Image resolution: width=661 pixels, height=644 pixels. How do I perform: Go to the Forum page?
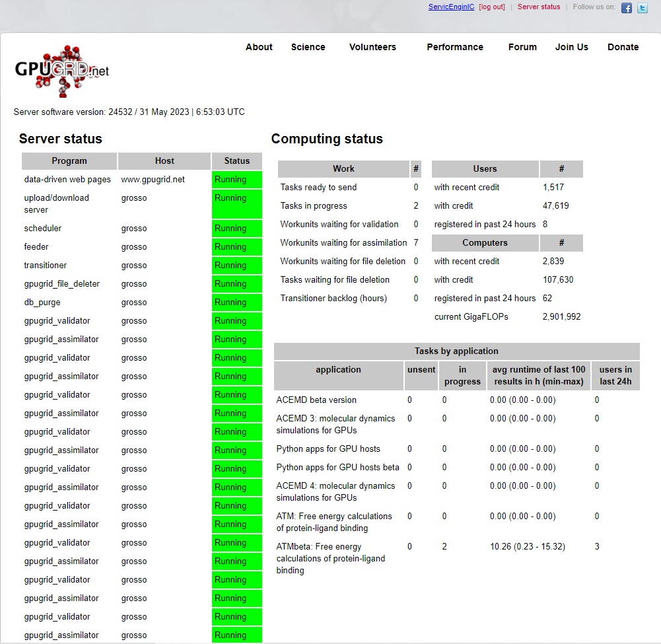522,47
